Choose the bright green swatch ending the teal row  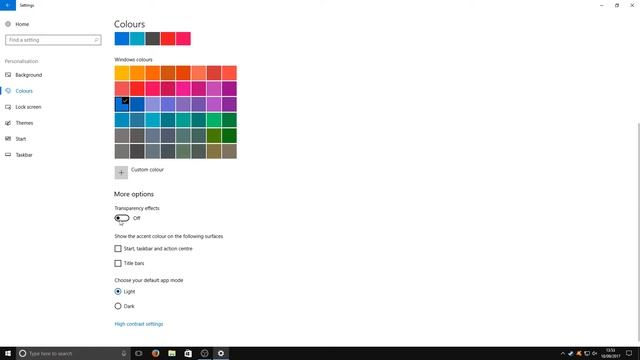coord(229,120)
